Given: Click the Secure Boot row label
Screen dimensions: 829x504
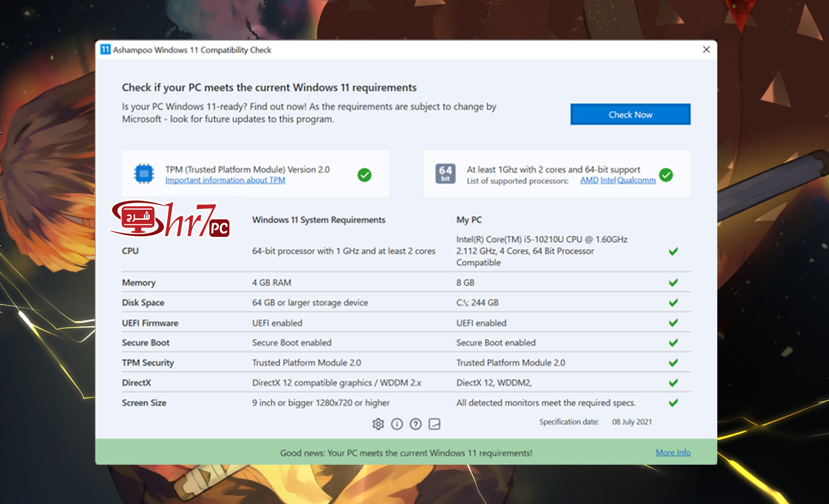Looking at the screenshot, I should click(x=145, y=342).
